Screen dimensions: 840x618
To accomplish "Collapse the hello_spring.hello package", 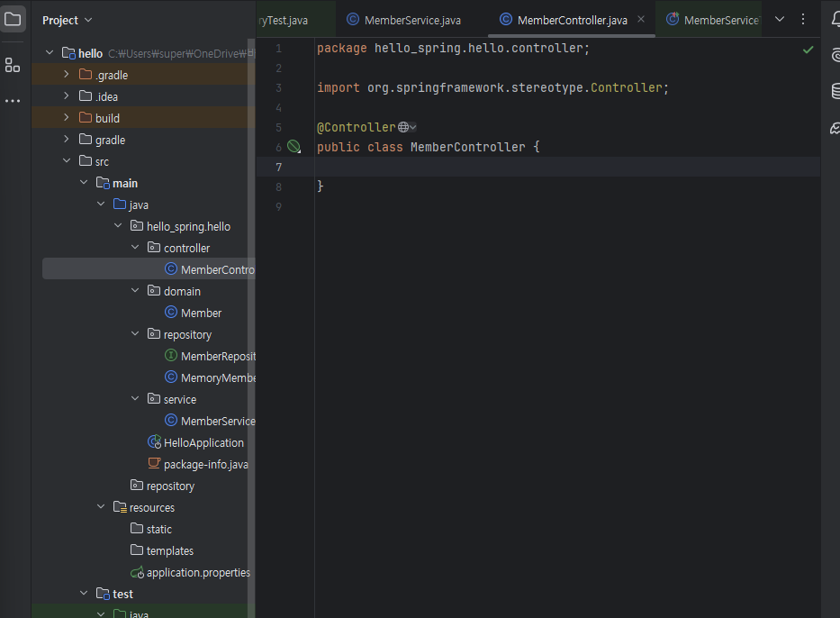I will point(118,225).
